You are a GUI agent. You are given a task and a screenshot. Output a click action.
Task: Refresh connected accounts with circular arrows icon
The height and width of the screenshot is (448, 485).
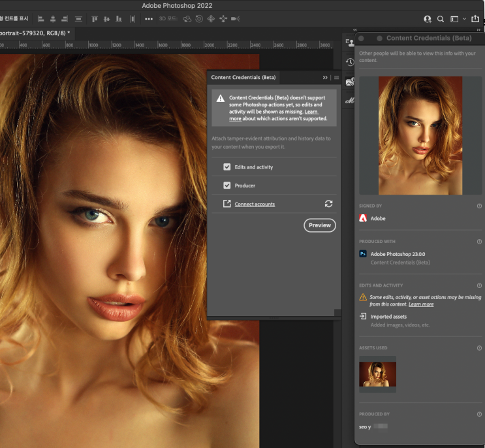(328, 204)
